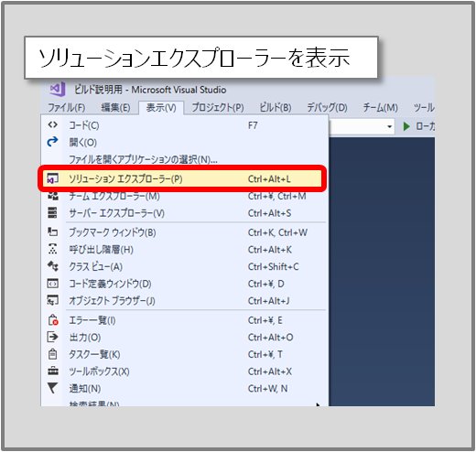The image size is (476, 452).
Task: Click the toolbox icon beside ツールボックス(X)
Action: tap(53, 371)
